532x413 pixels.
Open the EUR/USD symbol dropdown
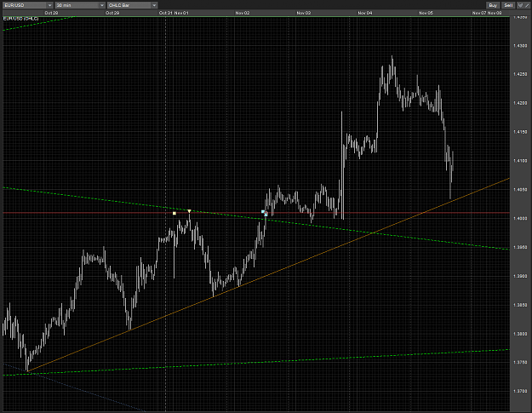28,5
